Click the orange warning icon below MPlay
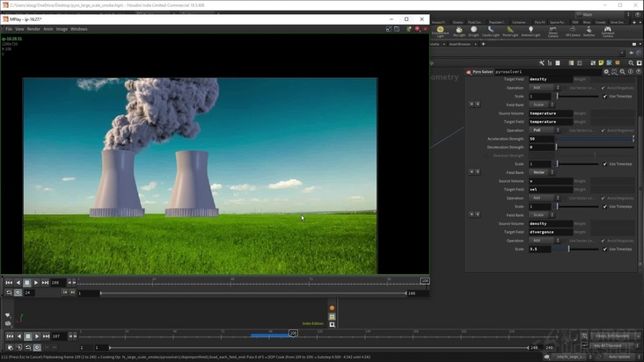Viewport: 644px width, 362px height. [x=332, y=308]
